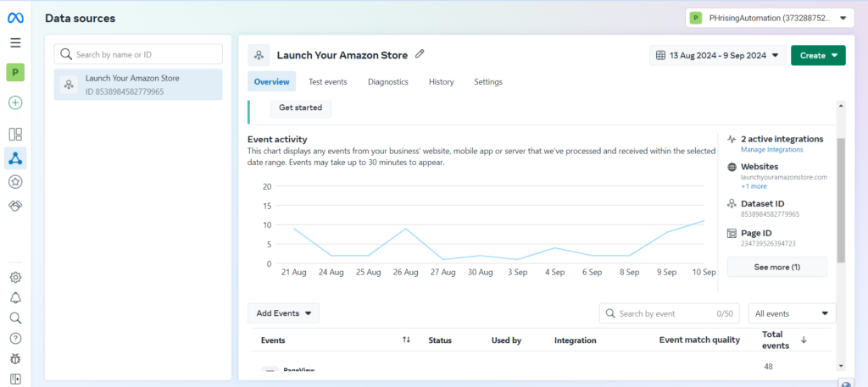Click the scrollbar down arrow
Image resolution: width=868 pixels, height=387 pixels.
842,366
